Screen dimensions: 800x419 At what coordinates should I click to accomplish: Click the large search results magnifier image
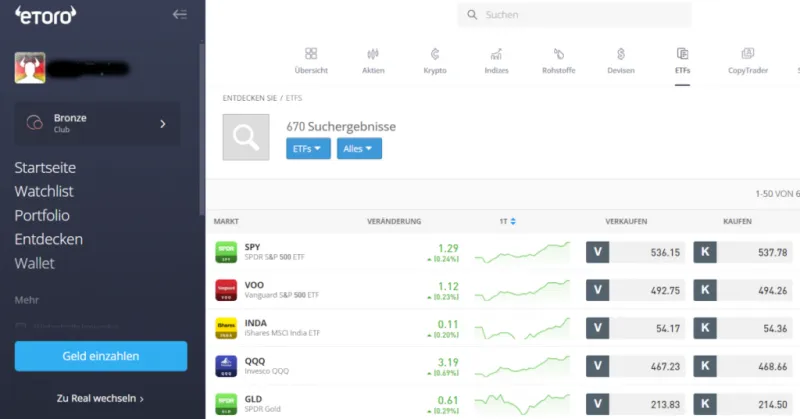[246, 137]
